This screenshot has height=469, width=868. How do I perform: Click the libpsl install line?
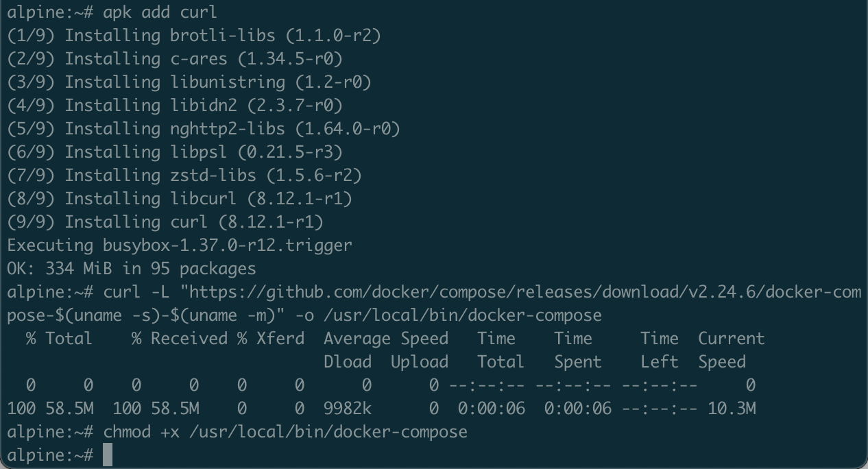click(174, 152)
